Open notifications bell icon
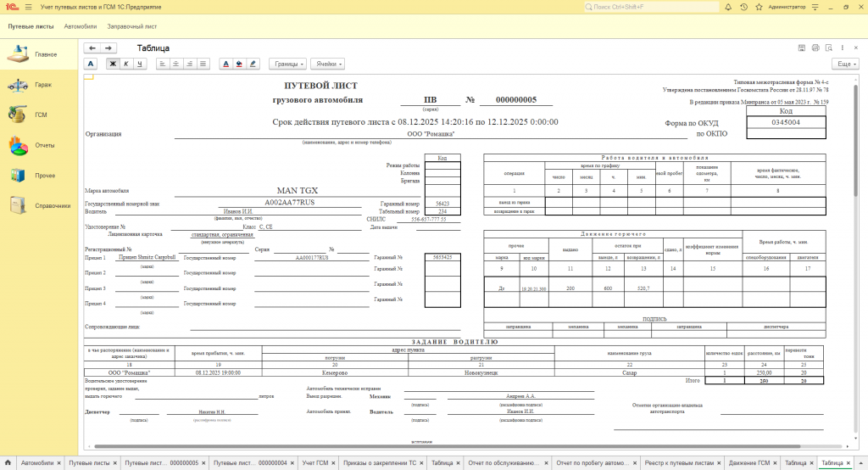Image resolution: width=868 pixels, height=470 pixels. tap(728, 7)
